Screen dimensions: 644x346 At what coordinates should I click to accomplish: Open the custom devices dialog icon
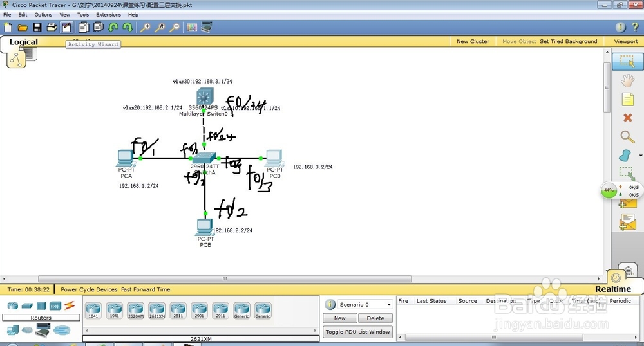pyautogui.click(x=207, y=27)
